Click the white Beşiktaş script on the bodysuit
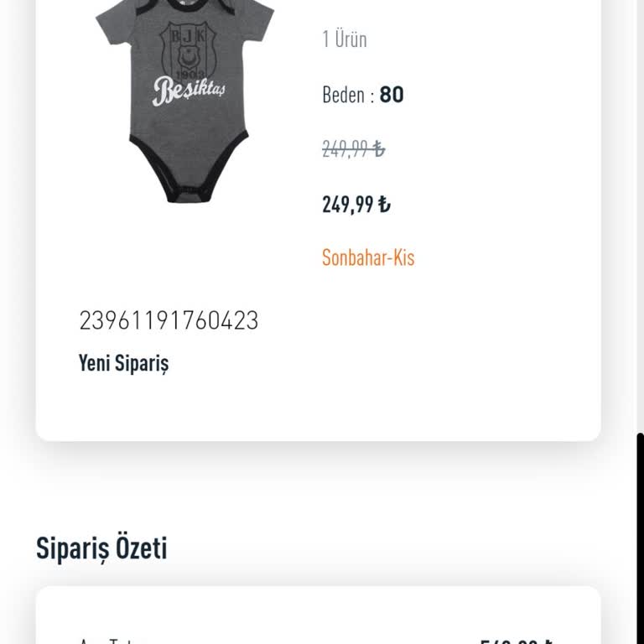644x644 pixels. pos(189,89)
